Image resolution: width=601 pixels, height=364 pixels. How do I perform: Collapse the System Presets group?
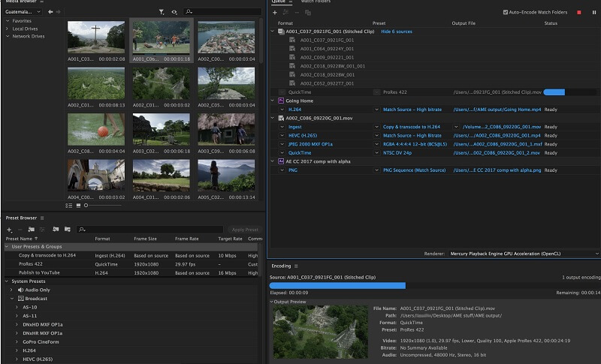coord(8,281)
